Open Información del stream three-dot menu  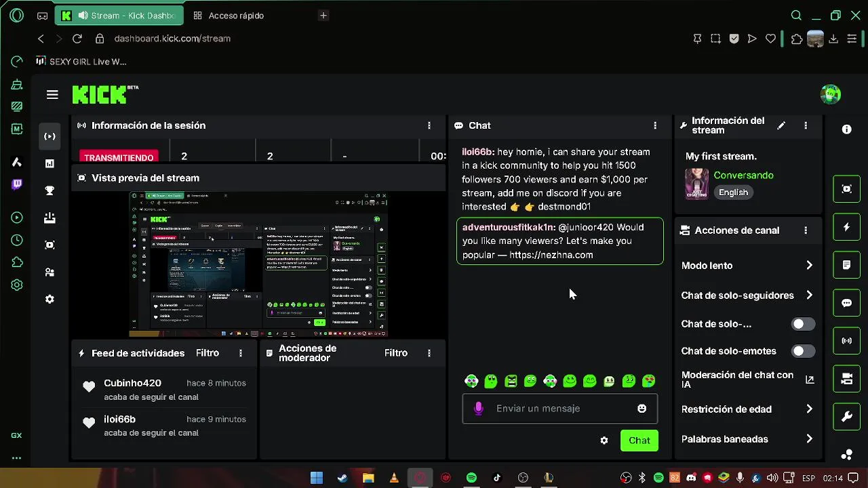click(x=806, y=125)
